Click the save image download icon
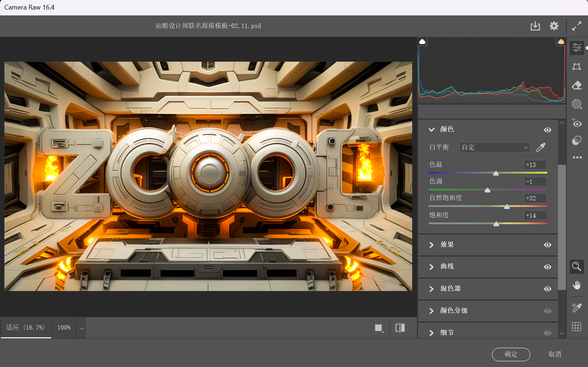This screenshot has height=367, width=588. click(x=535, y=26)
